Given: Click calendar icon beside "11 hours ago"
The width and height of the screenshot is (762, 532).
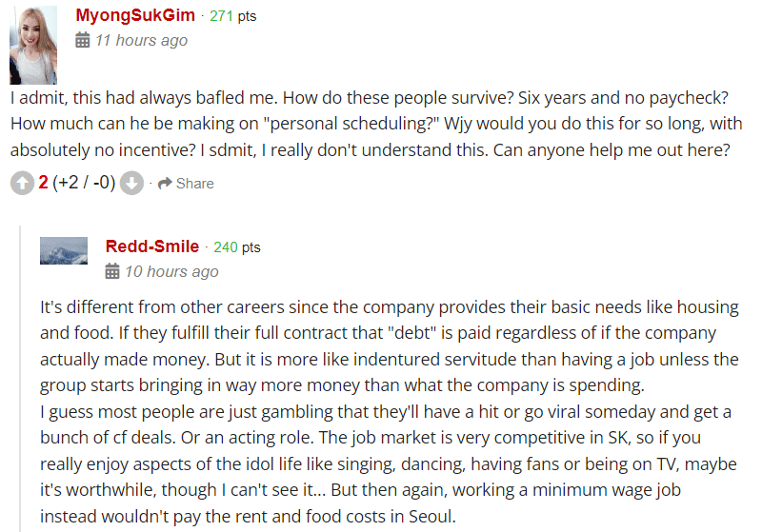Looking at the screenshot, I should click(83, 40).
